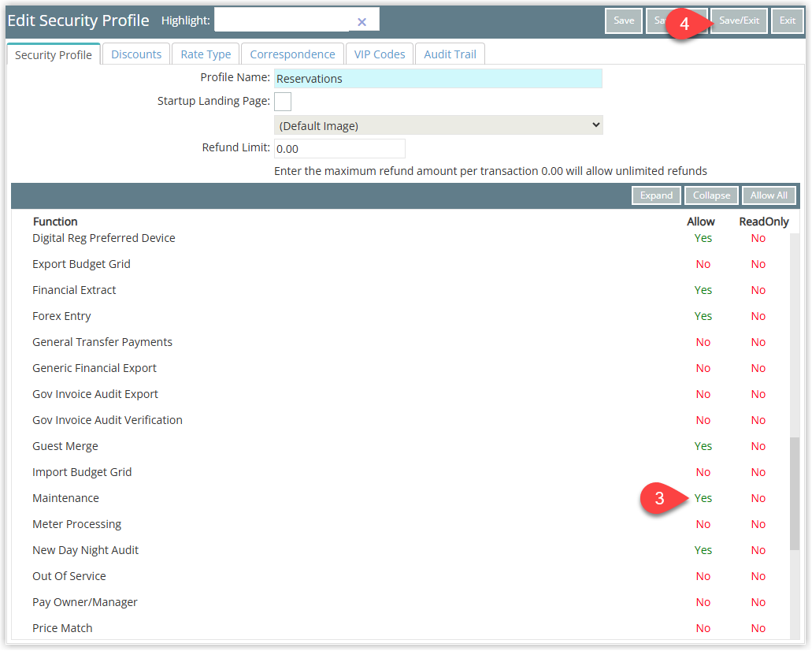Toggle the Maintenance Allow value
The height and width of the screenshot is (651, 812).
point(703,498)
